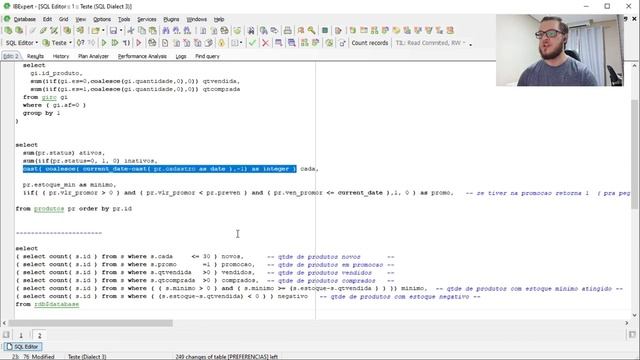This screenshot has width=640, height=360.
Task: Switch to the Performance Analysis tab
Action: [x=142, y=56]
